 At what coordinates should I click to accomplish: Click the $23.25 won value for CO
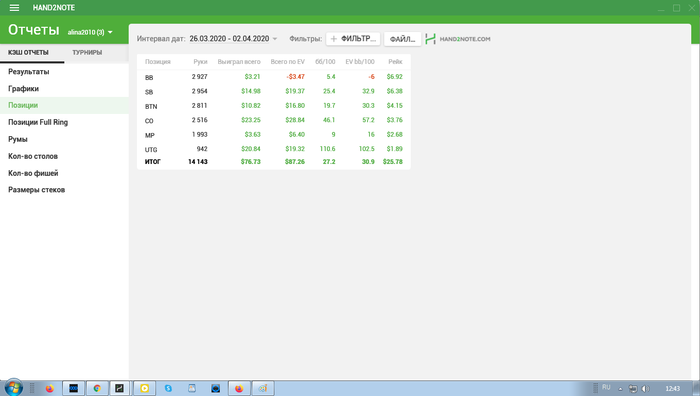[251, 120]
